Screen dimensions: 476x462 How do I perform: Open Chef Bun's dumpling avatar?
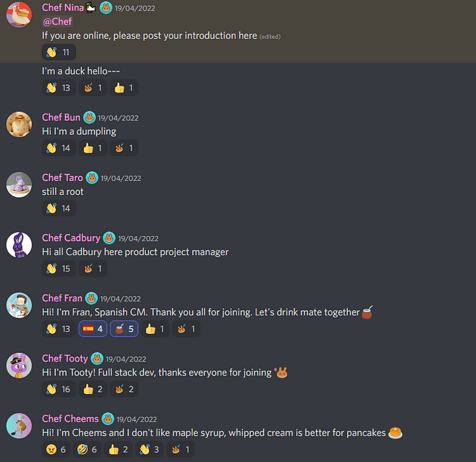click(x=19, y=124)
